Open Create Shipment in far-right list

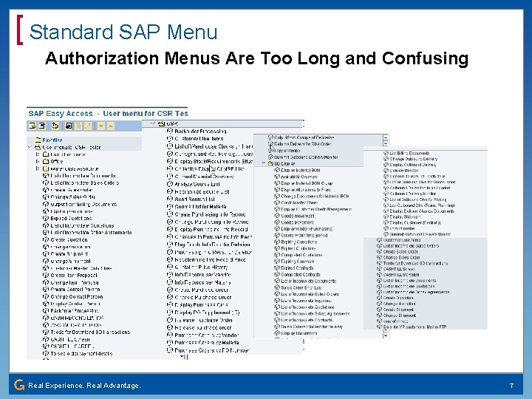(x=399, y=310)
